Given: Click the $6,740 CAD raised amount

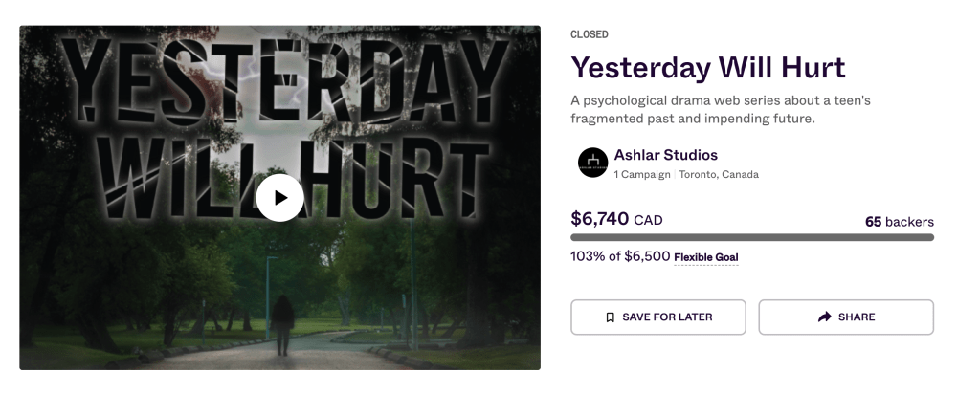Looking at the screenshot, I should coord(600,219).
